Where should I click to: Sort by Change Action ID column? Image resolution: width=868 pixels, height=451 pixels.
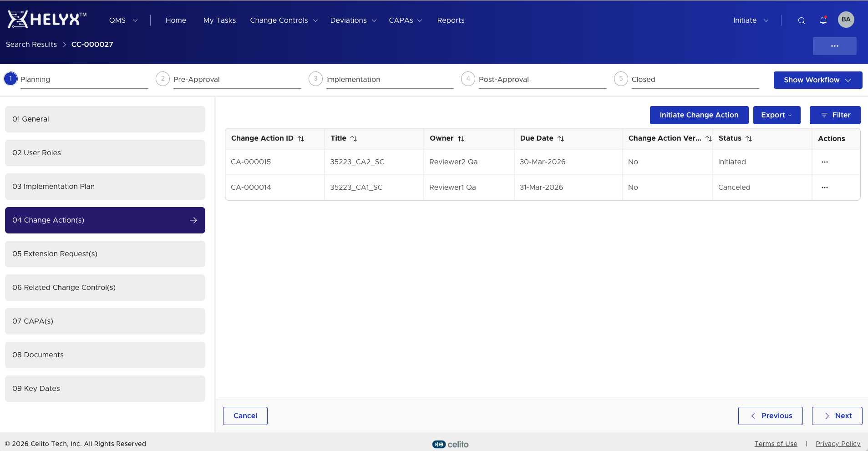pyautogui.click(x=301, y=139)
